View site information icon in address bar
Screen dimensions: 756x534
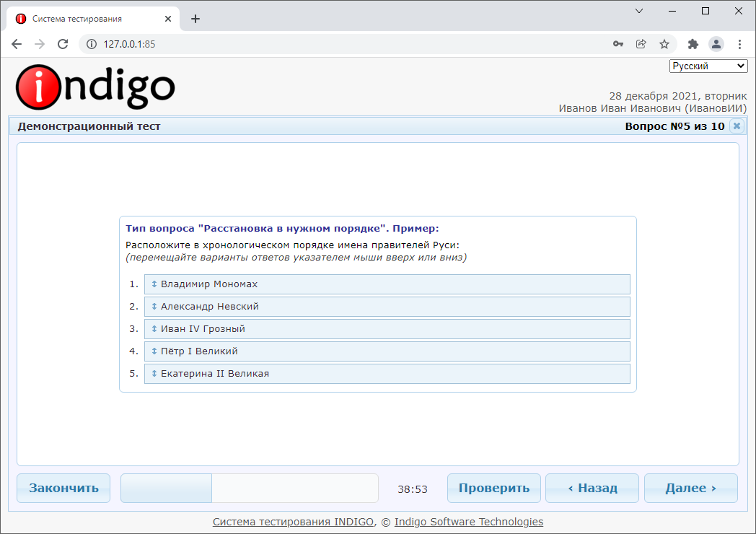click(92, 44)
